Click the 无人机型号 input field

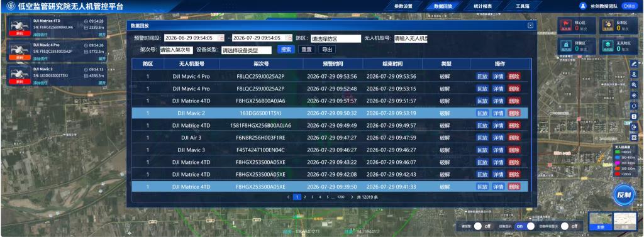(410, 38)
